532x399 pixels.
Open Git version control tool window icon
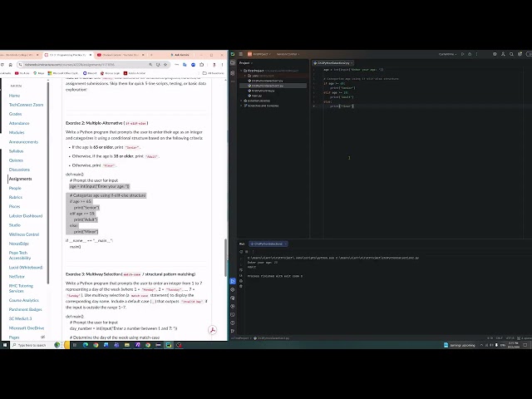point(233,331)
